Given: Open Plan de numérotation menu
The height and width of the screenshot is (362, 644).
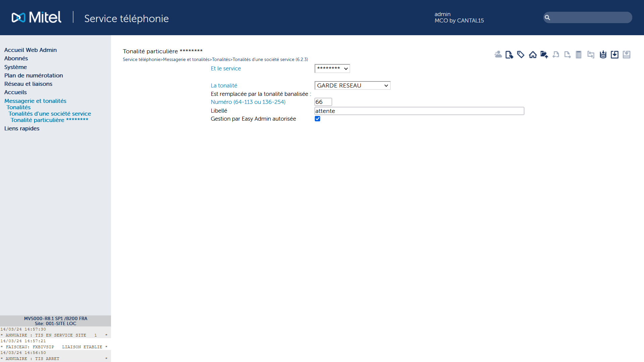Looking at the screenshot, I should coord(34,75).
